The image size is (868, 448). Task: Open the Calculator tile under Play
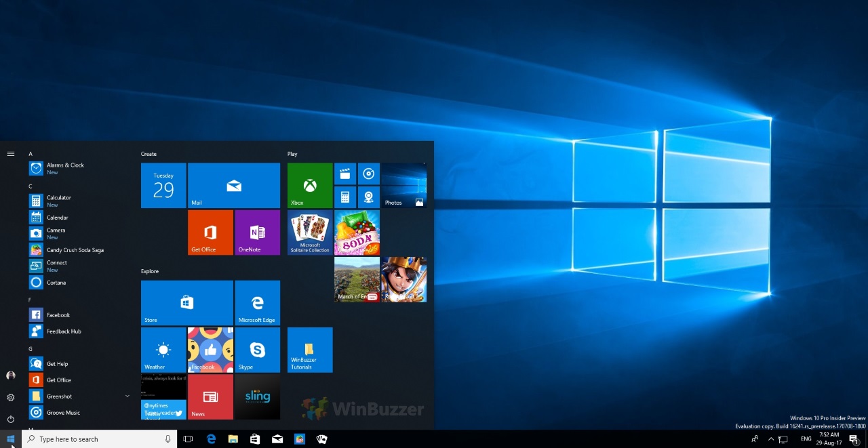[x=344, y=197]
